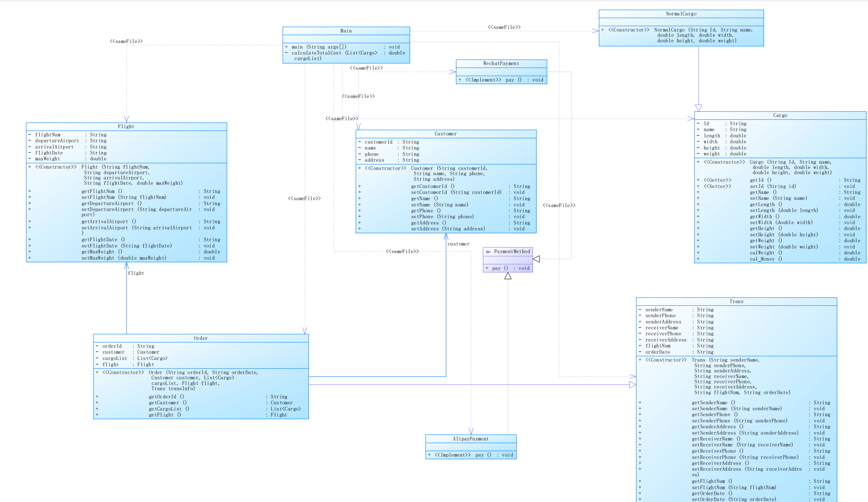Click the 'customer' association role label
The height and width of the screenshot is (502, 868).
[x=458, y=244]
